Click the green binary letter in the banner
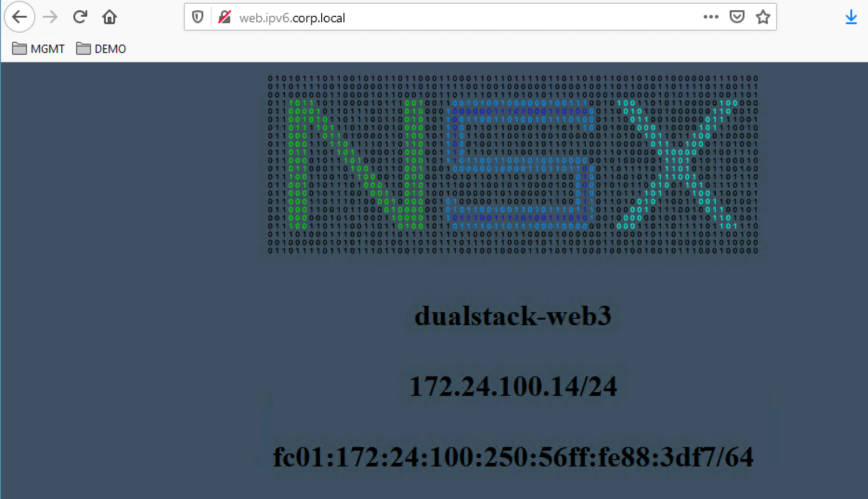Viewport: 868px width, 499px height. 356,164
